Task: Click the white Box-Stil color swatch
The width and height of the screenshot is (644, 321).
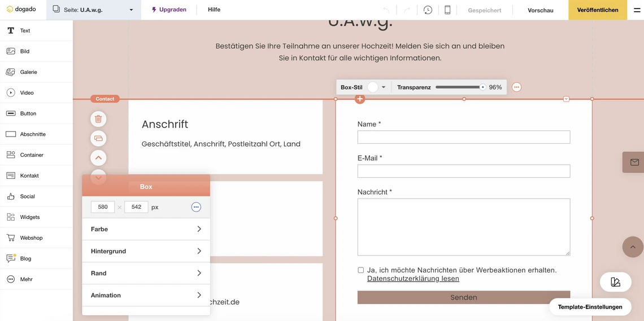Action: pyautogui.click(x=372, y=87)
